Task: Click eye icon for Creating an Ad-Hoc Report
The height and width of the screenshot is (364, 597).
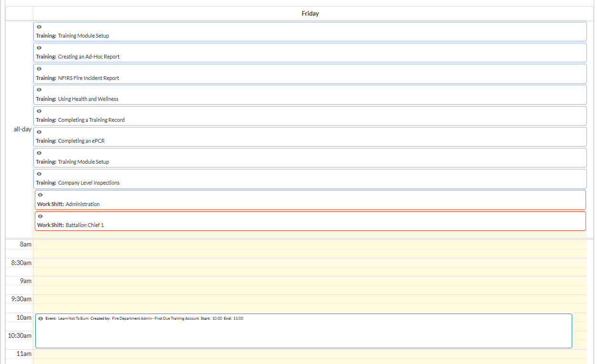Action: pos(39,48)
